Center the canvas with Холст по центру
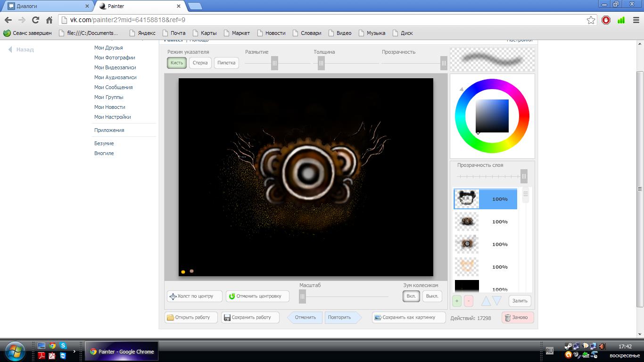The width and height of the screenshot is (644, 362). 194,296
